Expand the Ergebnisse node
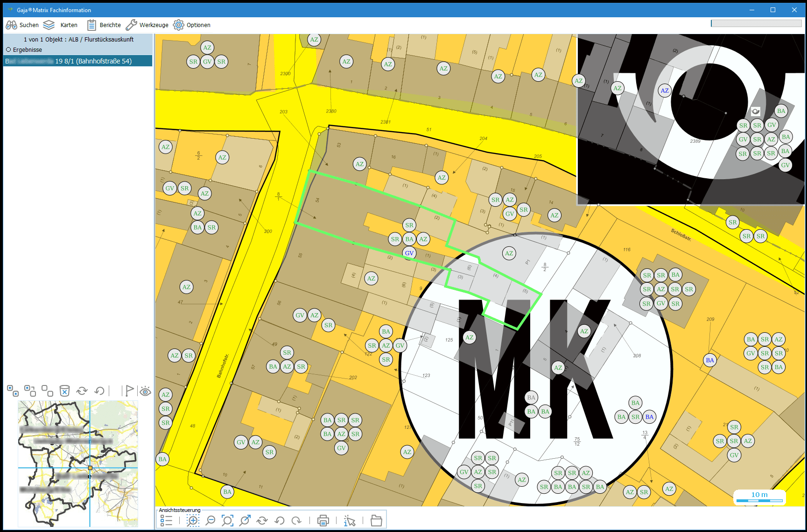This screenshot has width=807, height=532. coord(8,49)
